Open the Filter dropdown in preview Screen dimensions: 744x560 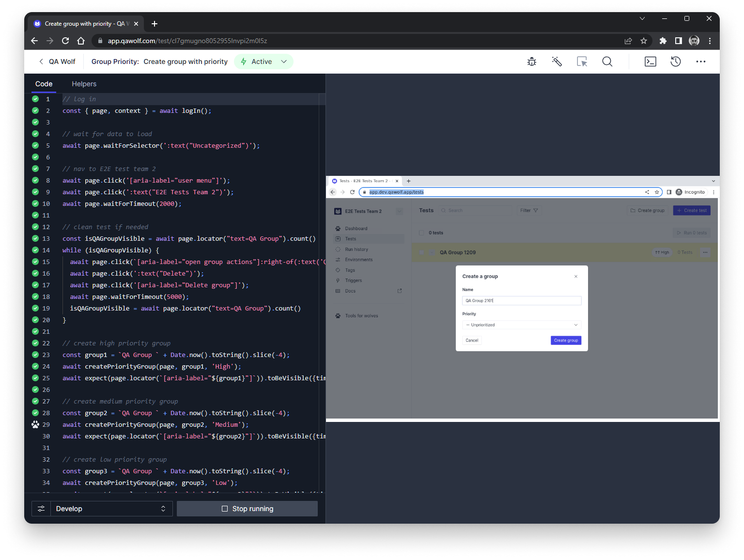pyautogui.click(x=529, y=210)
